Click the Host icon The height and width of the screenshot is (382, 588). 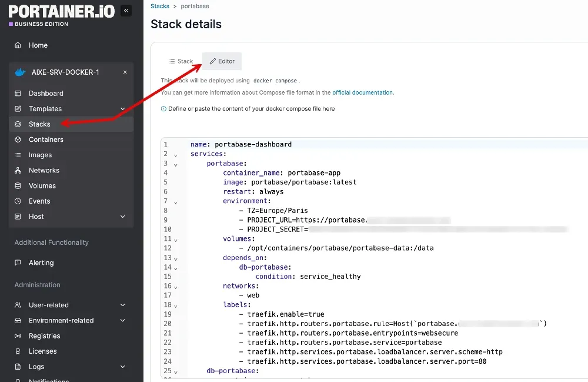point(18,216)
